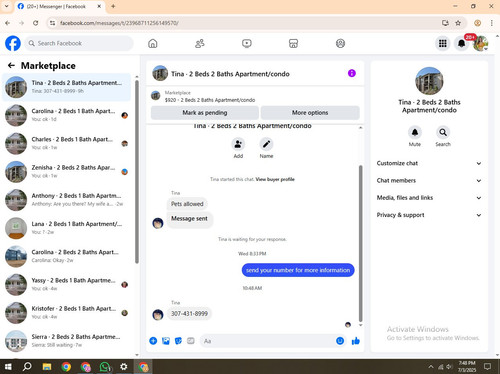Attach a photo with the image icon
Viewport: 500px width, 374px height.
pyautogui.click(x=166, y=341)
